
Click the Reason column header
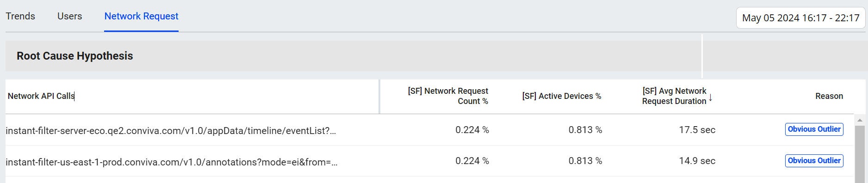(x=829, y=96)
